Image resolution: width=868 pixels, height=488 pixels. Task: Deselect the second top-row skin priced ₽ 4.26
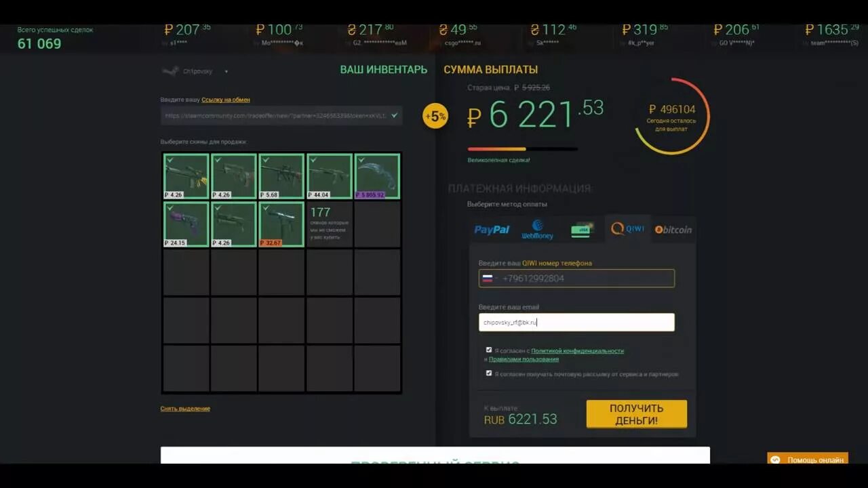[x=234, y=176]
